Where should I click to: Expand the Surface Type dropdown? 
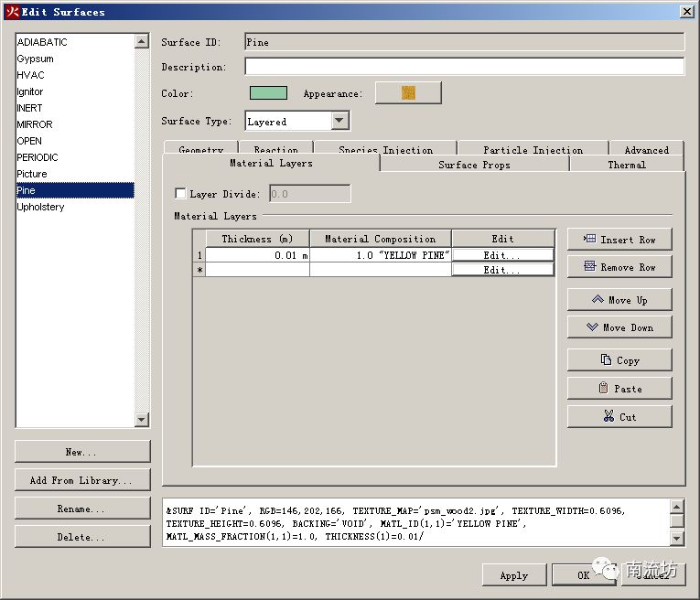pos(339,121)
